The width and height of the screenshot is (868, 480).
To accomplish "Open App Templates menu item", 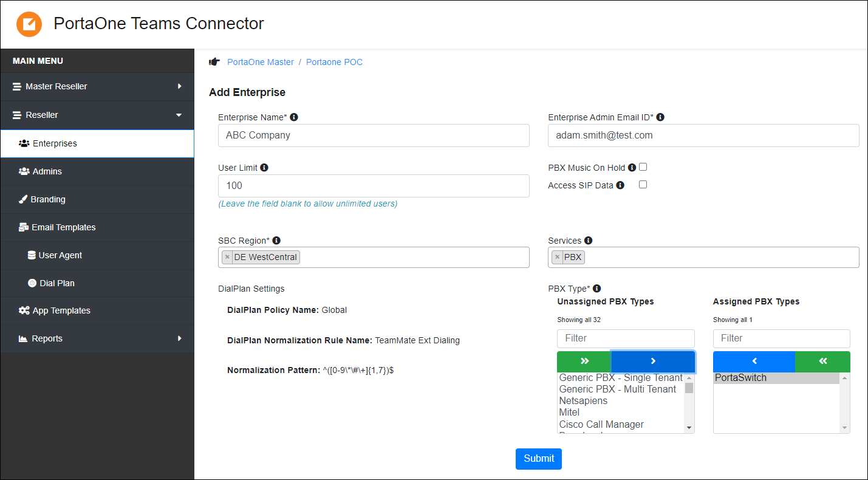I will [x=97, y=310].
